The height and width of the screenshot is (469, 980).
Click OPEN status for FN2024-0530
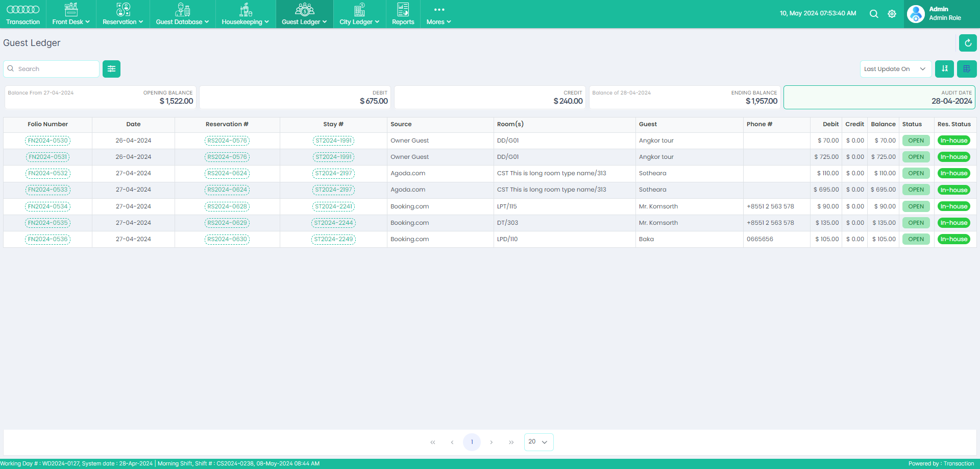point(916,140)
